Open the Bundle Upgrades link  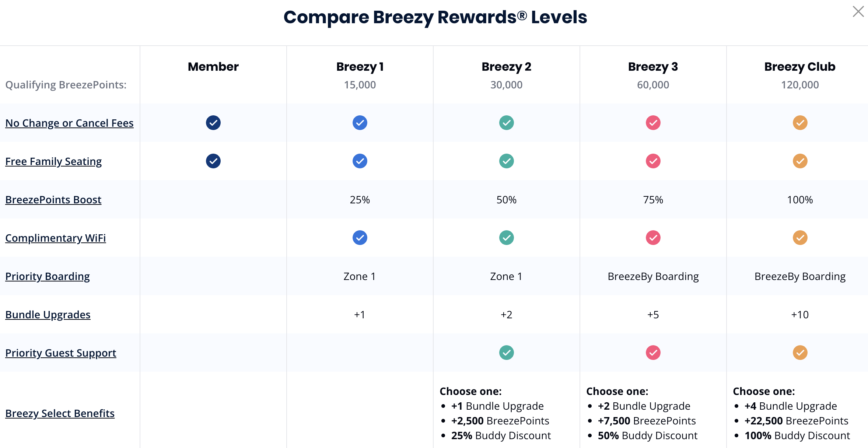(x=48, y=315)
